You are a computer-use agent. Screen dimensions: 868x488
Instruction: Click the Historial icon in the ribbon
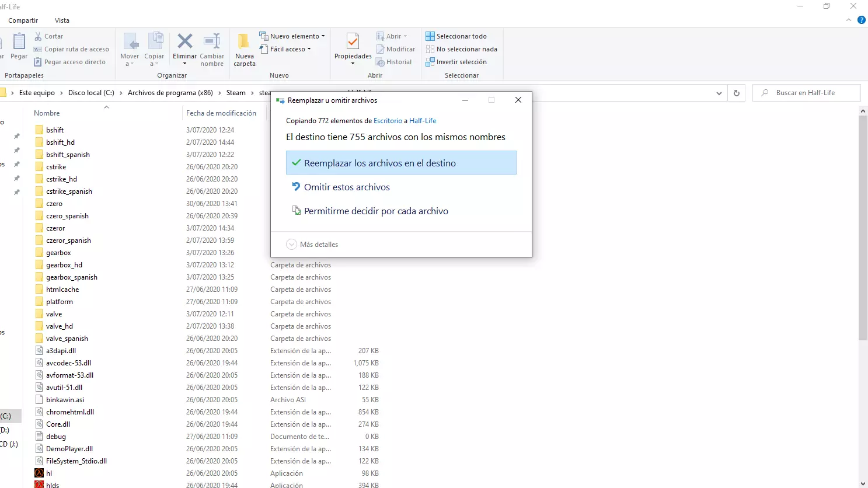tap(381, 62)
